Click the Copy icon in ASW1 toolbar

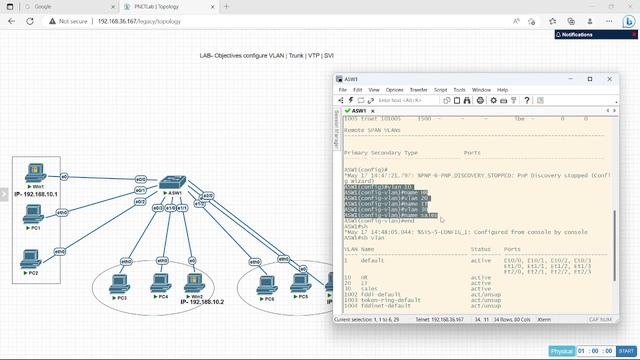coord(447,100)
